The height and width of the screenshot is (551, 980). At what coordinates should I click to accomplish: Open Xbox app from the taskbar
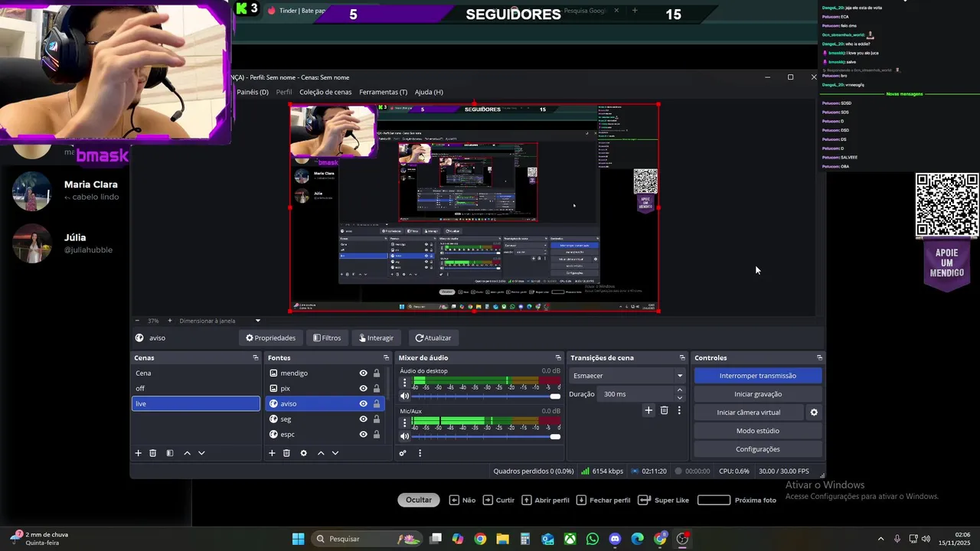tap(570, 539)
